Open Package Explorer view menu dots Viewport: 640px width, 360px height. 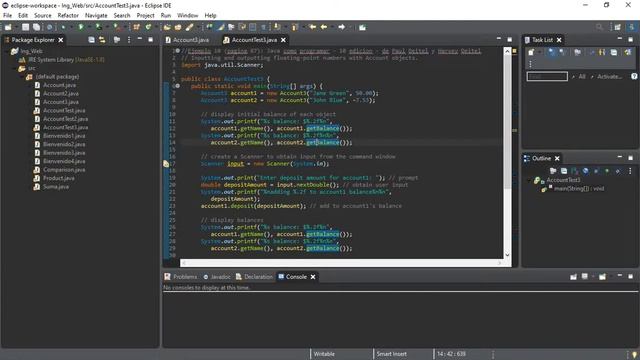[129, 40]
